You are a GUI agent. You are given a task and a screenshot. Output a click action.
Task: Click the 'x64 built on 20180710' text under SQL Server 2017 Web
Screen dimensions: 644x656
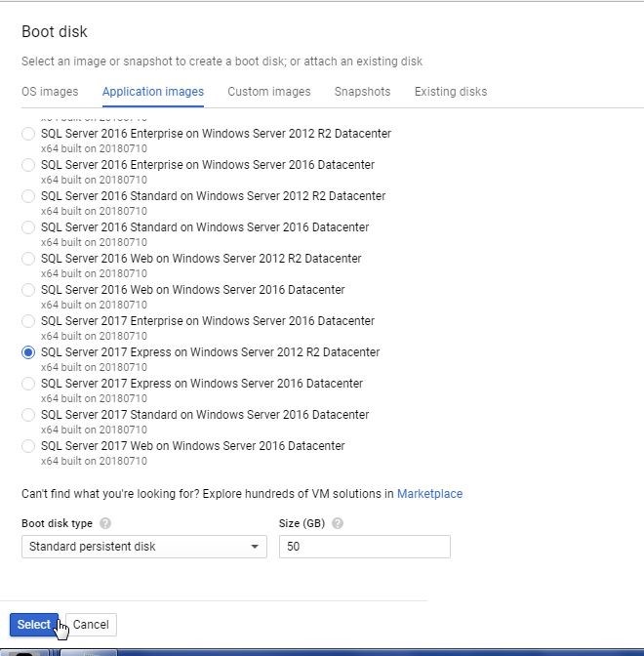click(94, 461)
